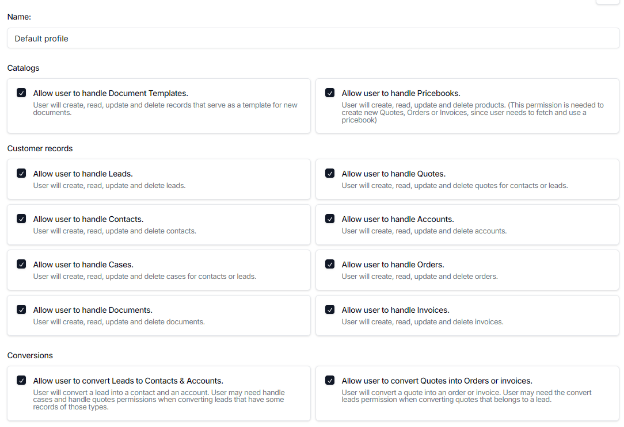The width and height of the screenshot is (624, 427).
Task: Toggle the handle Documents checkbox
Action: click(x=22, y=310)
